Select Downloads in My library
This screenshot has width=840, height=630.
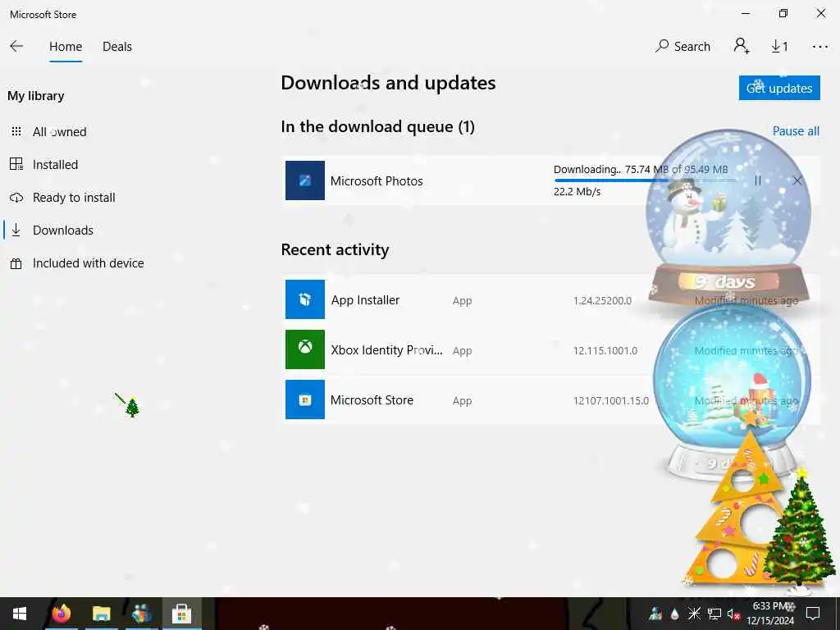[x=62, y=231]
